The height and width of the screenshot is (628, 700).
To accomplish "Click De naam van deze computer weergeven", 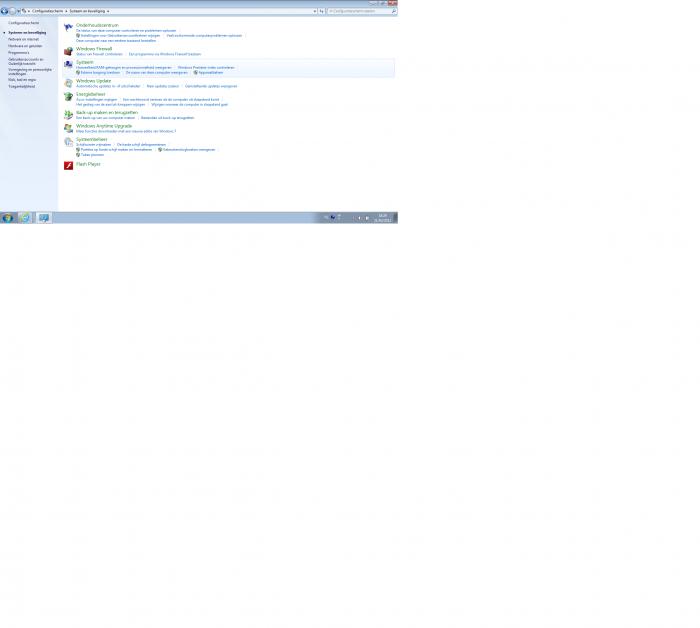I will (156, 72).
